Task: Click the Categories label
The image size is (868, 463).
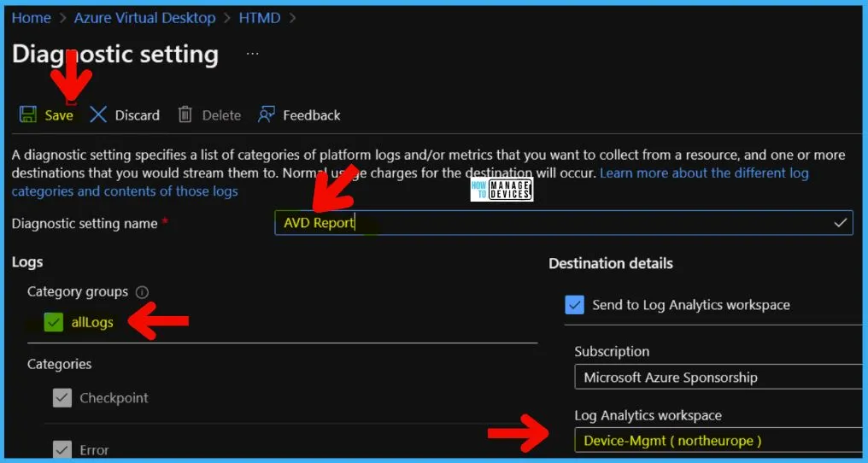Action: 59,364
